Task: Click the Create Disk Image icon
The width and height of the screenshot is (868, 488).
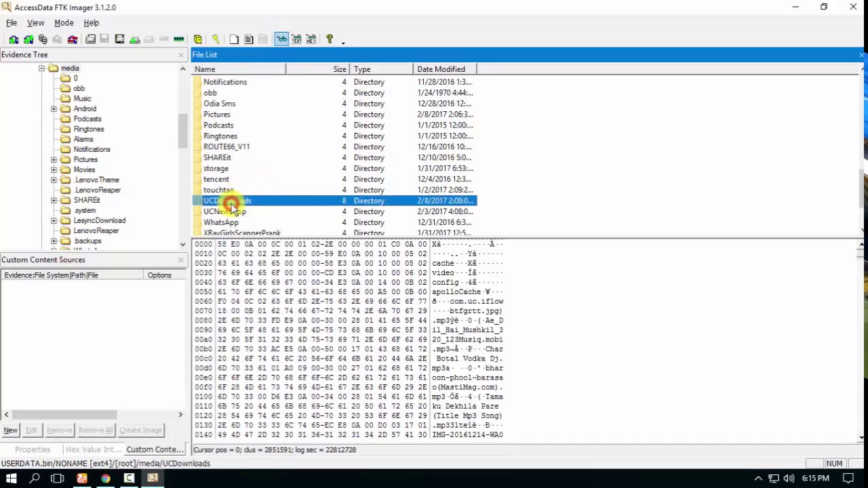Action: 90,39
